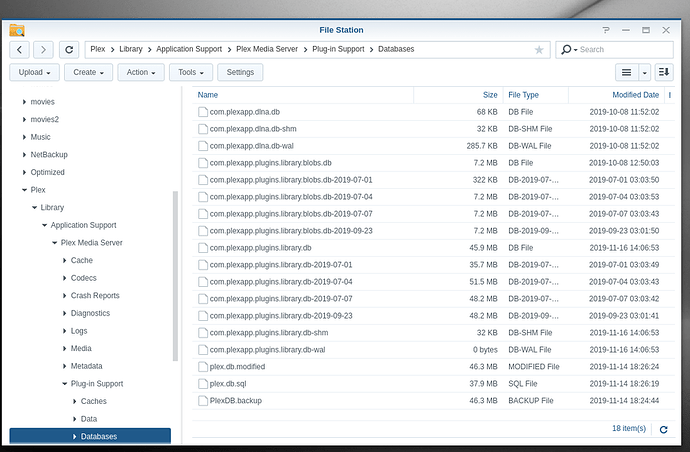The image size is (690, 452).
Task: Select the Caches folder in the tree
Action: coord(93,401)
